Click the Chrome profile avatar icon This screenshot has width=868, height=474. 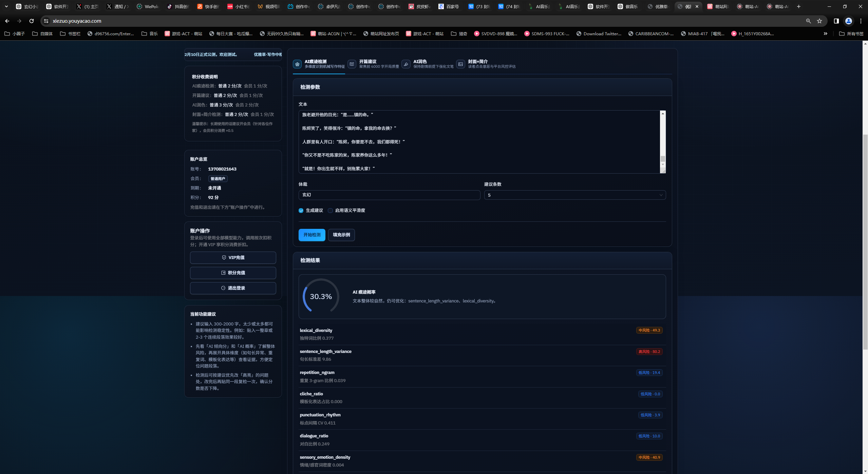tap(848, 21)
